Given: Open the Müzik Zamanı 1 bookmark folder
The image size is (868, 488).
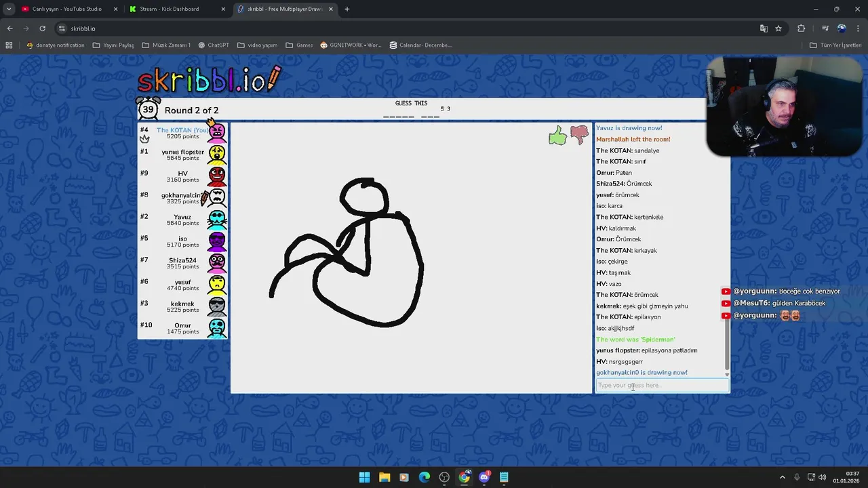Looking at the screenshot, I should [x=166, y=45].
